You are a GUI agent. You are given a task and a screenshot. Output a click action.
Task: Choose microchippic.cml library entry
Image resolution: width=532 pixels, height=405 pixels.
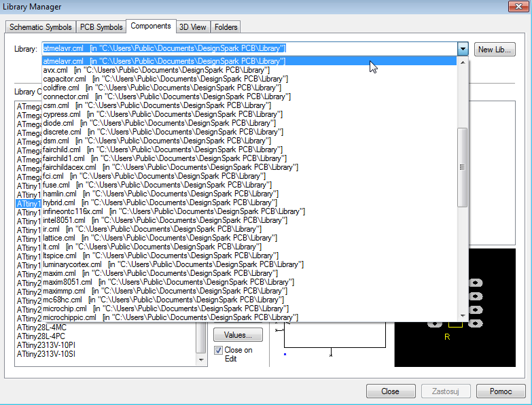(x=249, y=317)
